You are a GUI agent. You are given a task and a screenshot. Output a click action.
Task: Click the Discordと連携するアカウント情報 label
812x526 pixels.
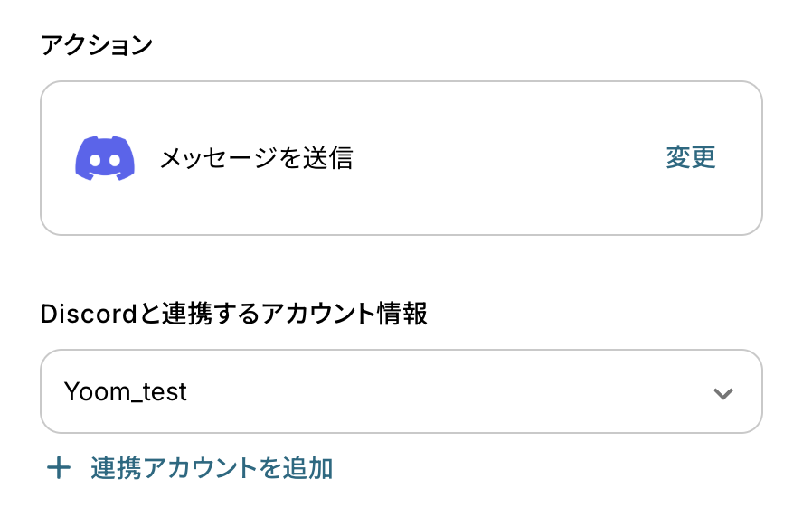coord(233,314)
